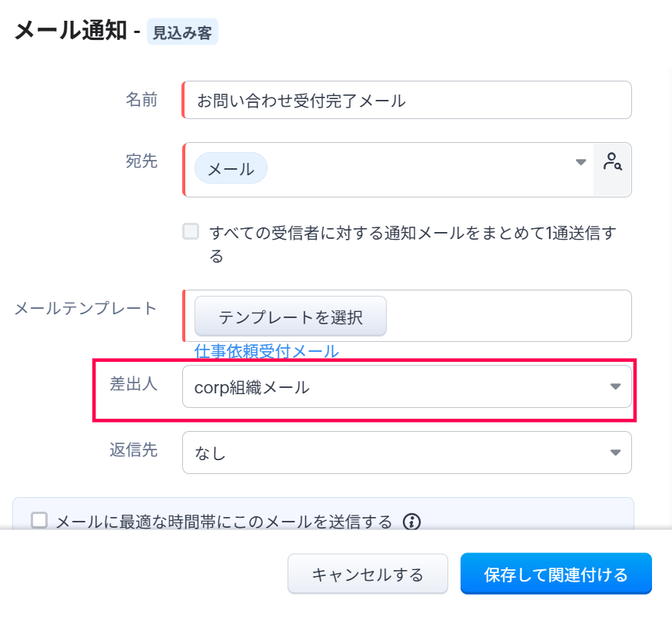Open the 仕事依頼受付メール template link
672x620 pixels.
(266, 351)
